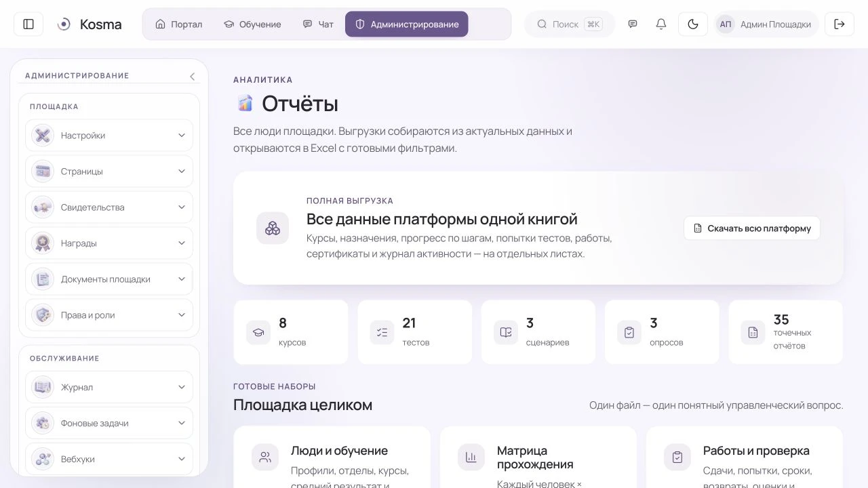Expand the Свидетельства section chevron
Screen dimensions: 868x488
(x=182, y=207)
